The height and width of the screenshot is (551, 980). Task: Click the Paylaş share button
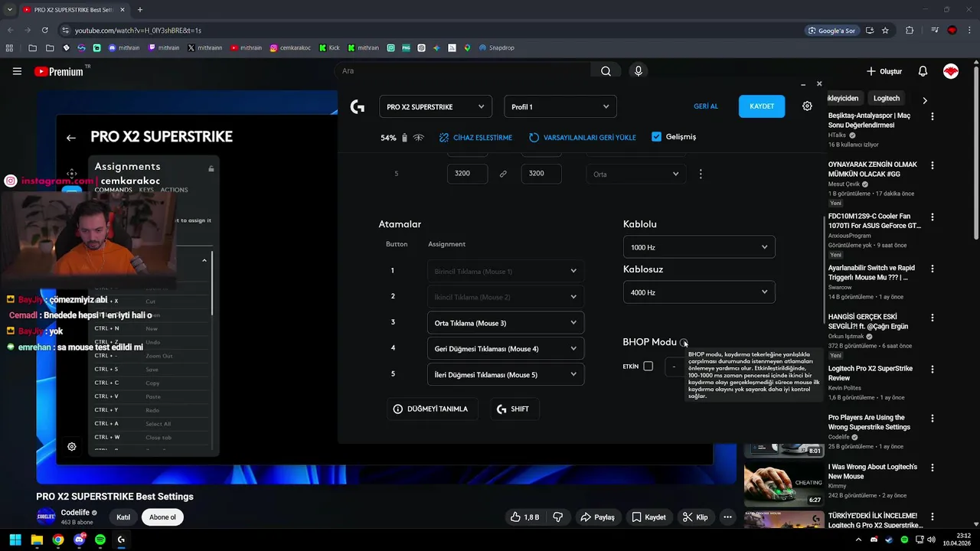597,517
